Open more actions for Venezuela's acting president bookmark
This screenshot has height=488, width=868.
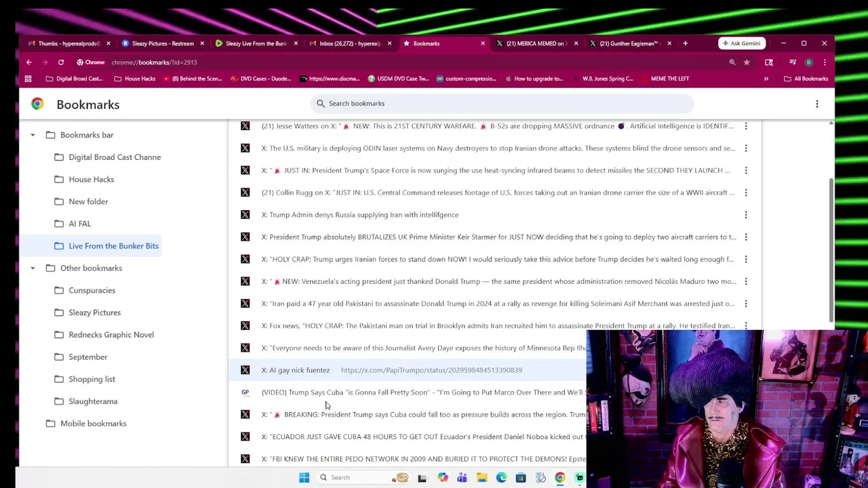pos(746,281)
